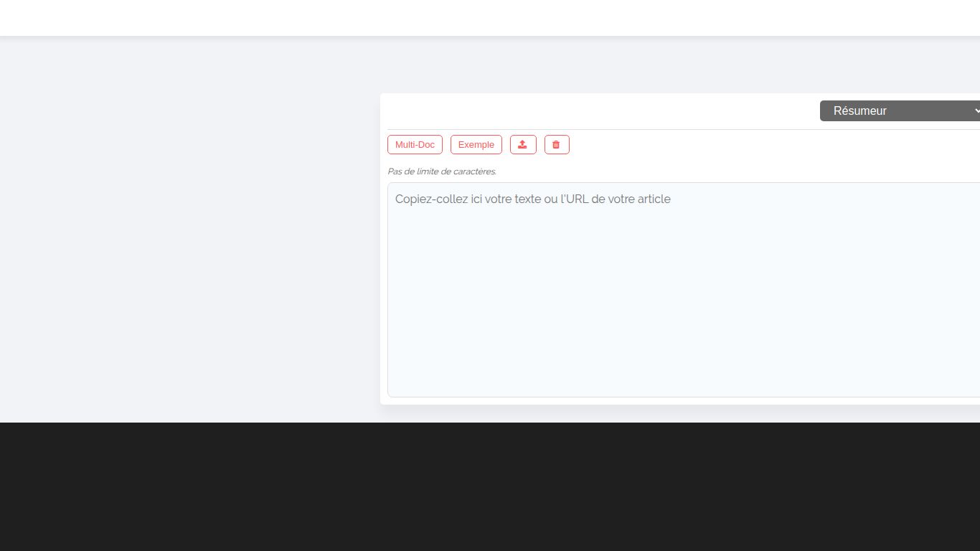Screen dimensions: 980x551
Task: Choose Exemple from the toolbar row
Action: tap(476, 144)
